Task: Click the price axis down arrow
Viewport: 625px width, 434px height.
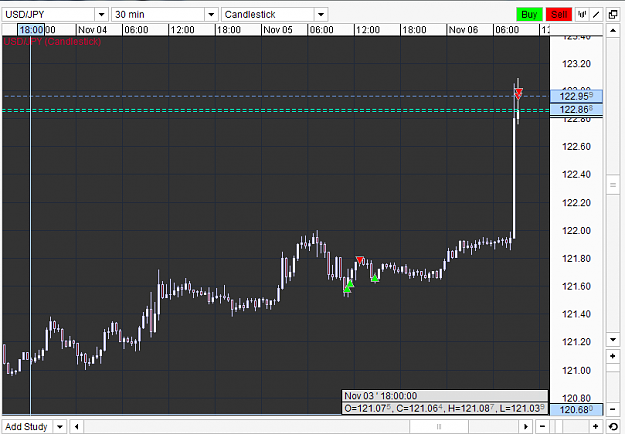Action: coord(613,340)
